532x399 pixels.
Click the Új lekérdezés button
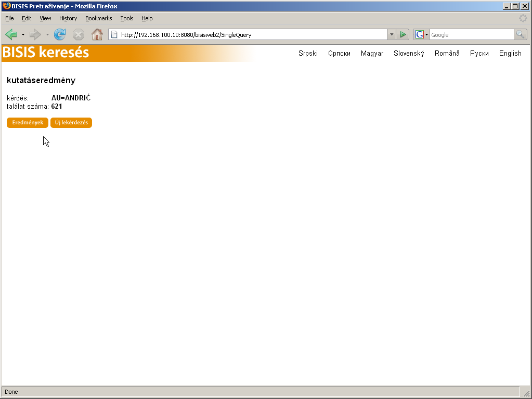pos(71,122)
